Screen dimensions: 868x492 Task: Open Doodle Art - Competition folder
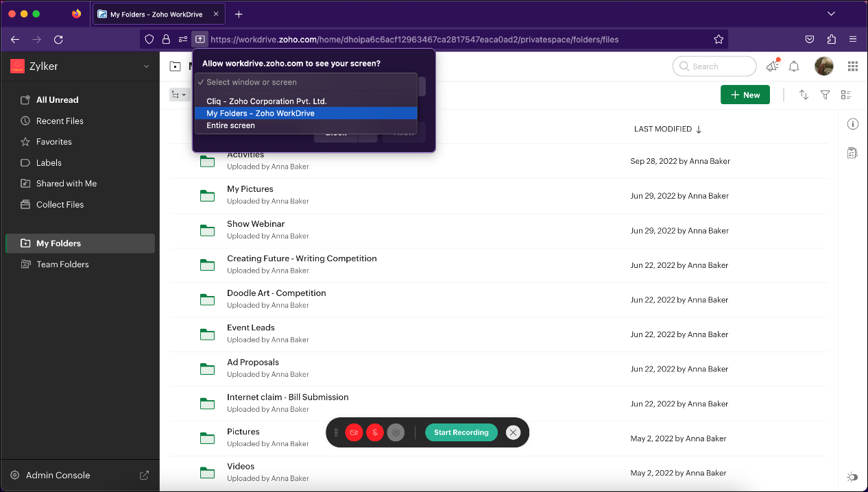tap(276, 293)
